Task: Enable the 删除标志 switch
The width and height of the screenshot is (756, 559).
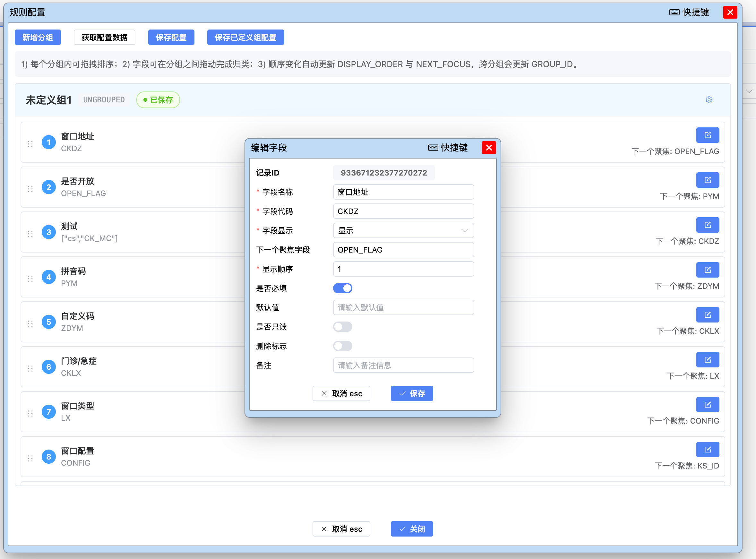Action: pyautogui.click(x=342, y=346)
